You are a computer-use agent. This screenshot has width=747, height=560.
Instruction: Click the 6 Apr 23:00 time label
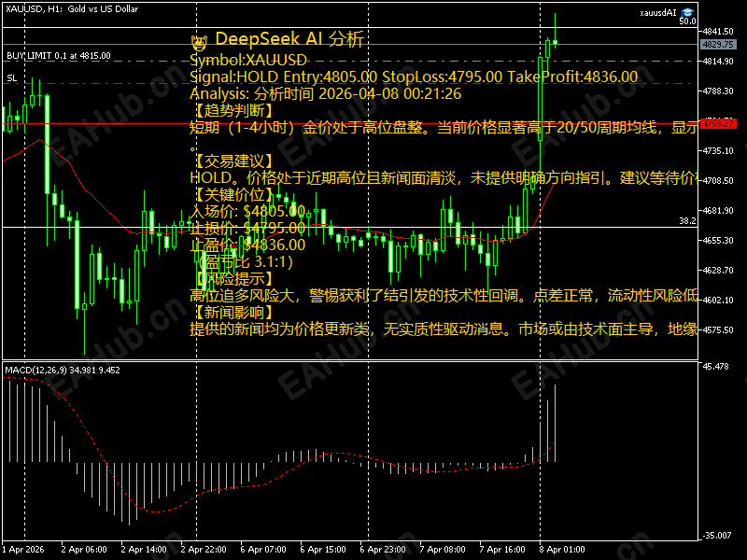tap(383, 550)
